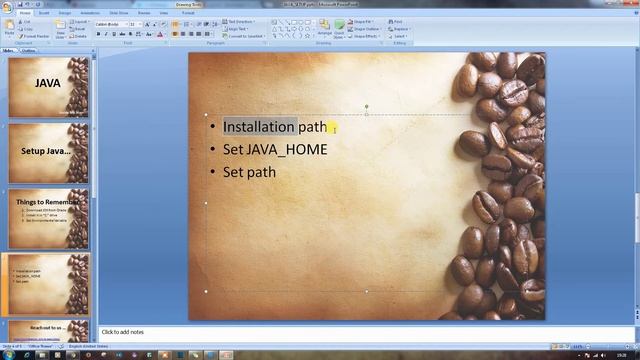The width and height of the screenshot is (640, 360).
Task: Open Shape Outline color options
Action: 365,29
